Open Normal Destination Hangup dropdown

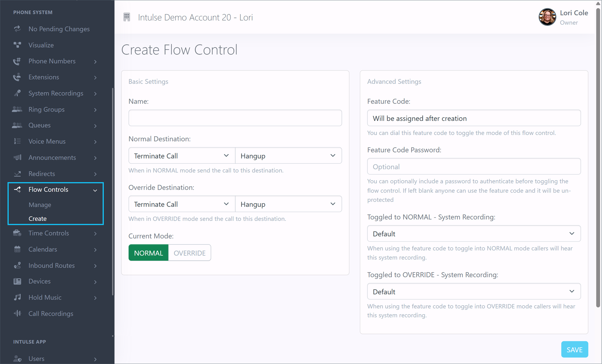(x=288, y=156)
